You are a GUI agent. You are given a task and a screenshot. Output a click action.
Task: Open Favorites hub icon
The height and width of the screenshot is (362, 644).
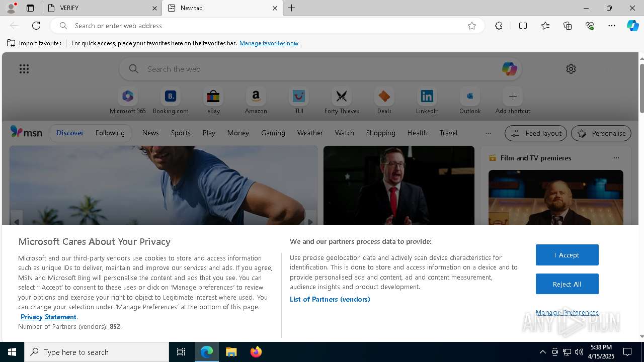pyautogui.click(x=545, y=26)
